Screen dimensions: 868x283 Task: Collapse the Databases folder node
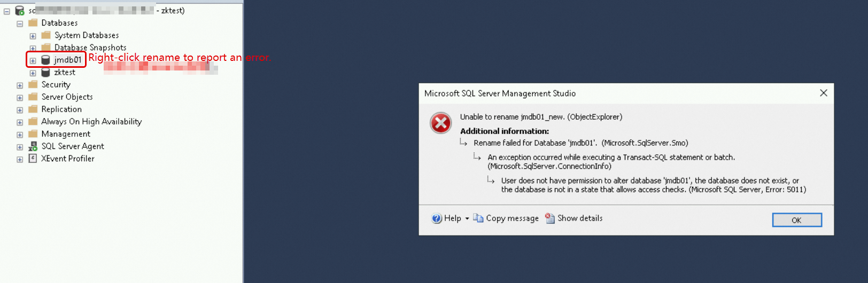[20, 23]
